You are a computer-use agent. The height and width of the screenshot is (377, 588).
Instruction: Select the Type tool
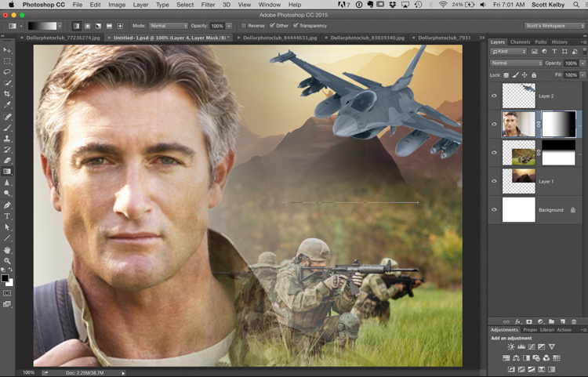tap(8, 216)
